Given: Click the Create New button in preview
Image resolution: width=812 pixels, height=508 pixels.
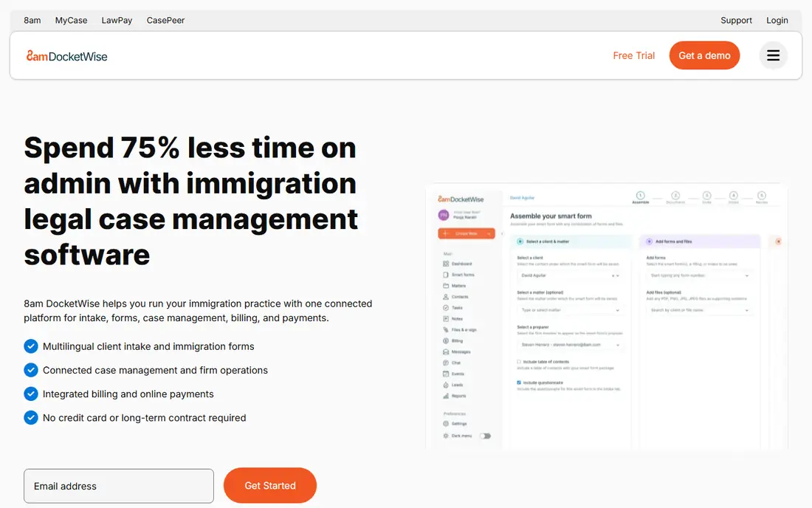Looking at the screenshot, I should tap(466, 233).
